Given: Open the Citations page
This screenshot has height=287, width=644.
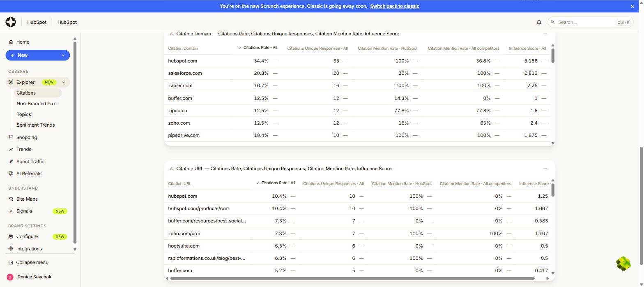Looking at the screenshot, I should (38, 93).
